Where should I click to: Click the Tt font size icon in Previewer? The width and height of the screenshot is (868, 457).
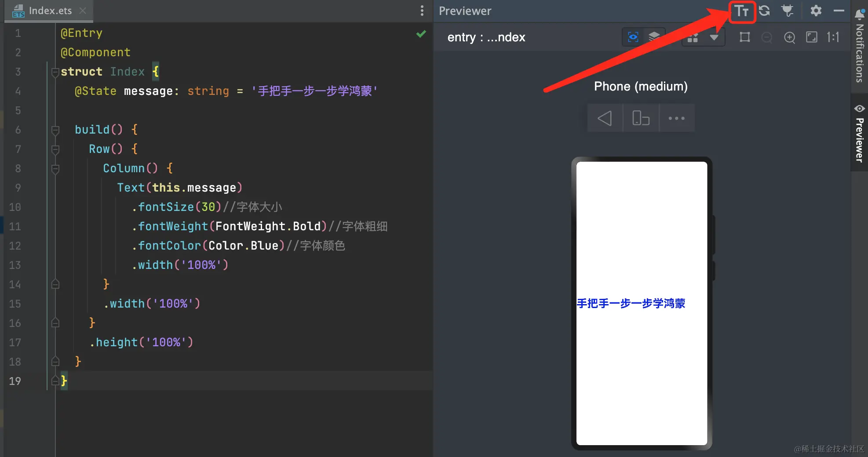pos(742,11)
